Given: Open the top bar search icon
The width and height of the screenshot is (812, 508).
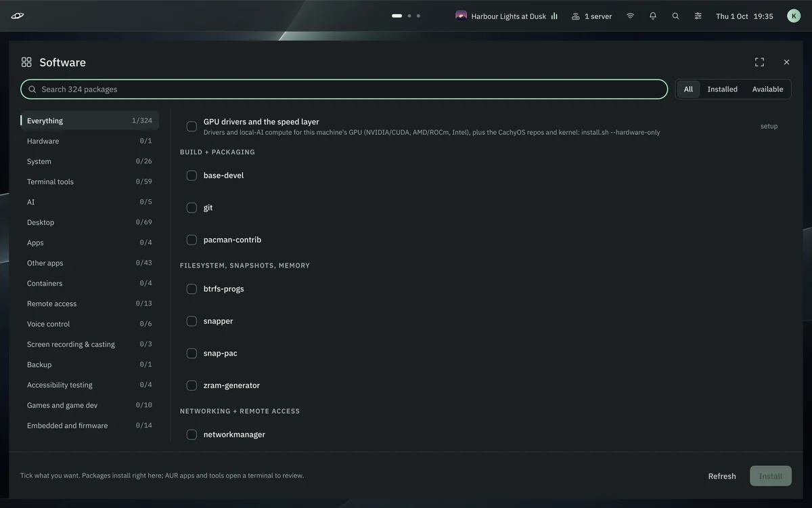Looking at the screenshot, I should coord(675,16).
